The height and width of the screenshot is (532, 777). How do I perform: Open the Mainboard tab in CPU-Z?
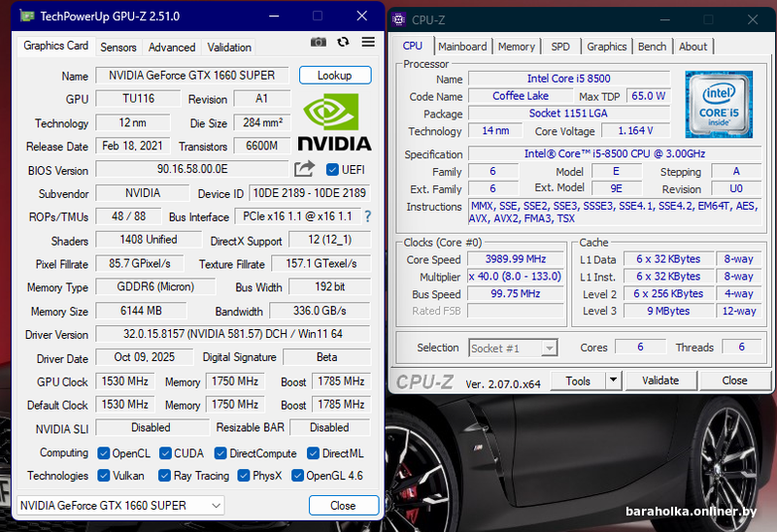(462, 47)
